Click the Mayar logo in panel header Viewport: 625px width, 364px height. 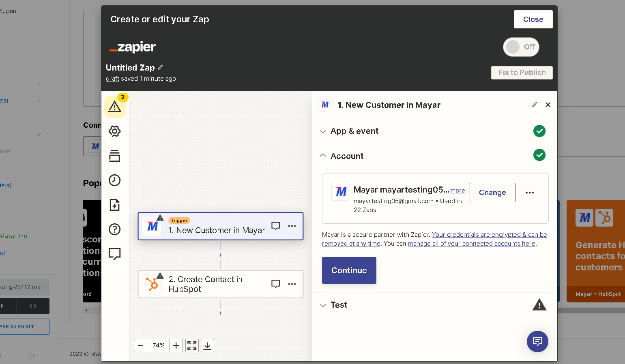(324, 105)
